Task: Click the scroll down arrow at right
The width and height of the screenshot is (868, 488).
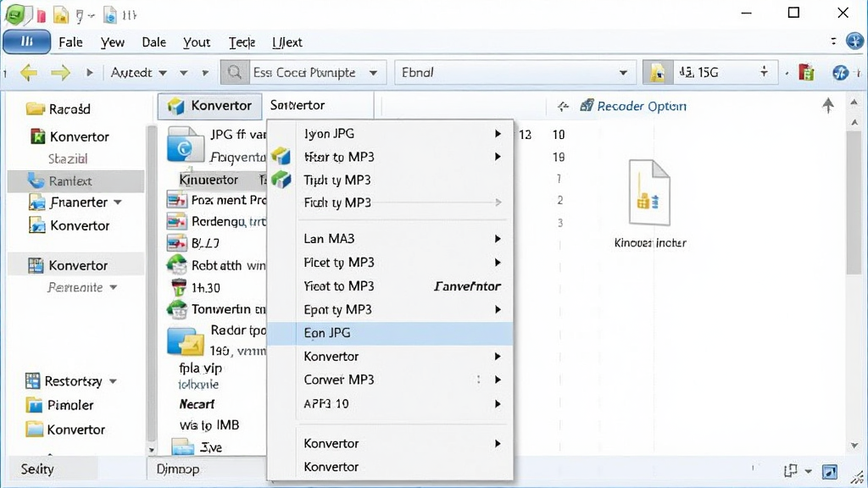Action: click(854, 446)
